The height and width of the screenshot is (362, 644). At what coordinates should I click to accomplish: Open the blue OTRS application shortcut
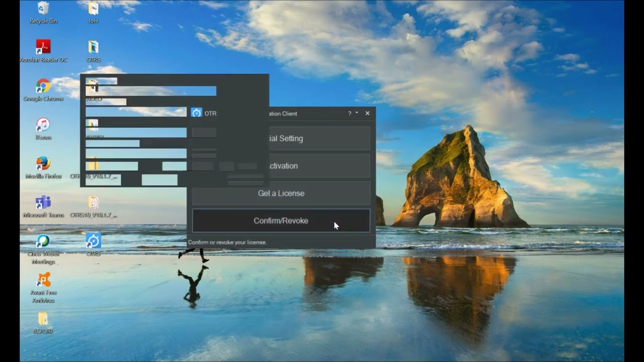click(93, 245)
